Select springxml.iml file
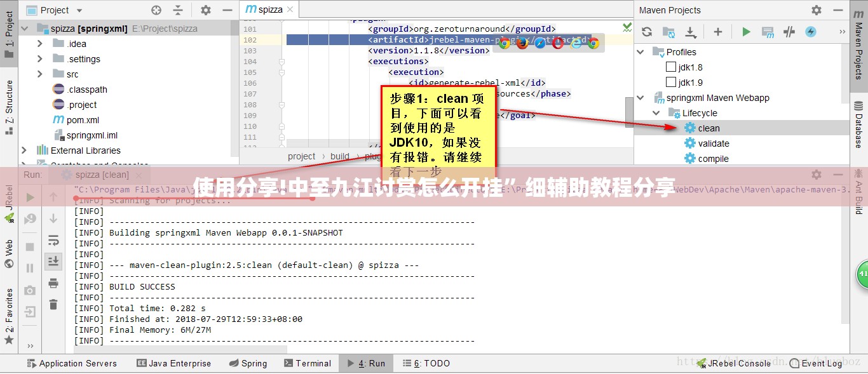The image size is (868, 374). click(92, 135)
